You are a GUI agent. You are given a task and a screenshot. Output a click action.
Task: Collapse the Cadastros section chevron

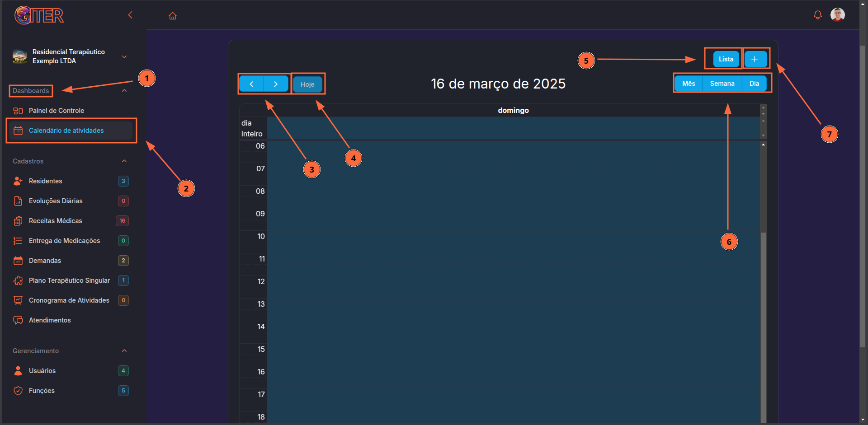(x=124, y=161)
